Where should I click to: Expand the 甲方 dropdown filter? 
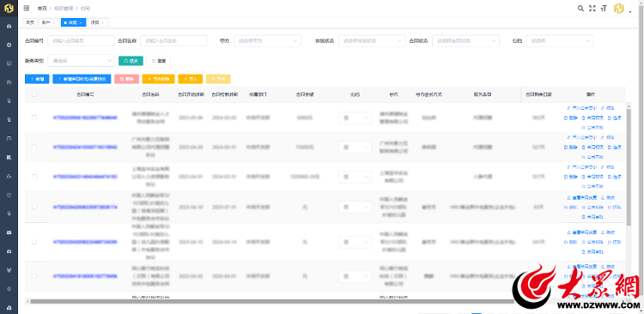267,40
